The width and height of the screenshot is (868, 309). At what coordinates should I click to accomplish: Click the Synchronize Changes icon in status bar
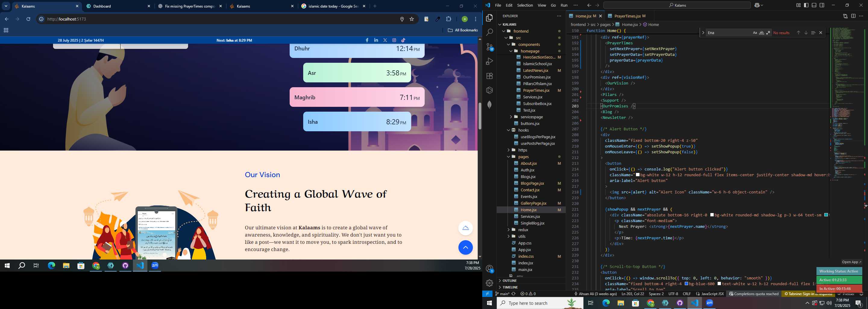514,294
